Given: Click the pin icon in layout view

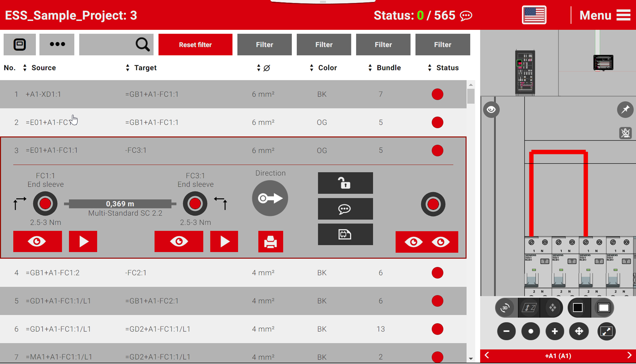Looking at the screenshot, I should (x=625, y=110).
